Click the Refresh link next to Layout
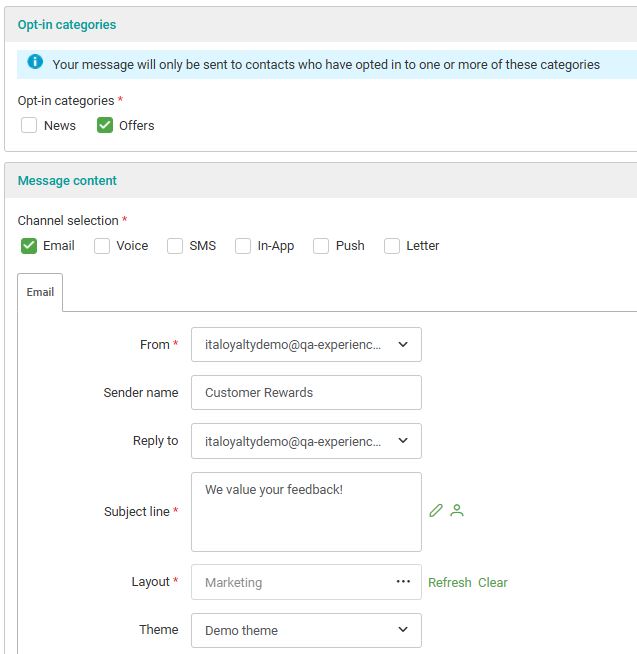The image size is (637, 654). click(449, 583)
